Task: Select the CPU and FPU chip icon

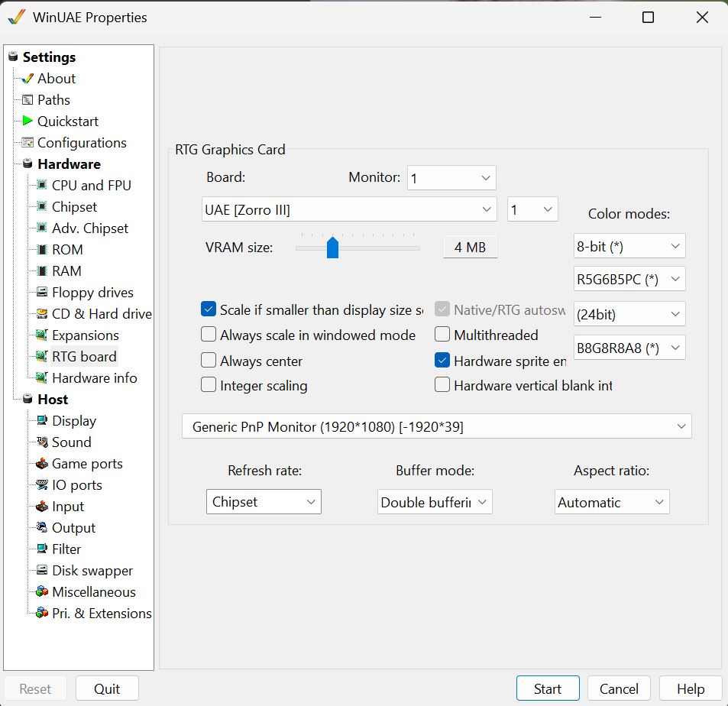Action: click(x=42, y=185)
